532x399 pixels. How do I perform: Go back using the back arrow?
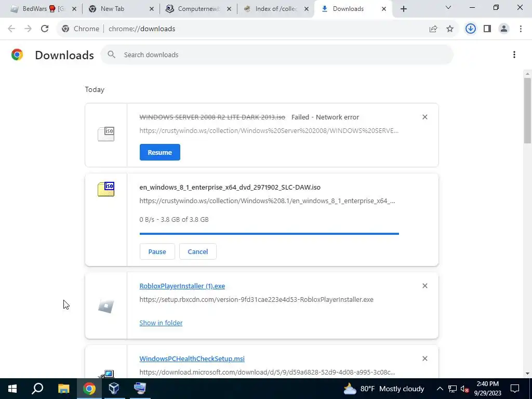point(11,29)
